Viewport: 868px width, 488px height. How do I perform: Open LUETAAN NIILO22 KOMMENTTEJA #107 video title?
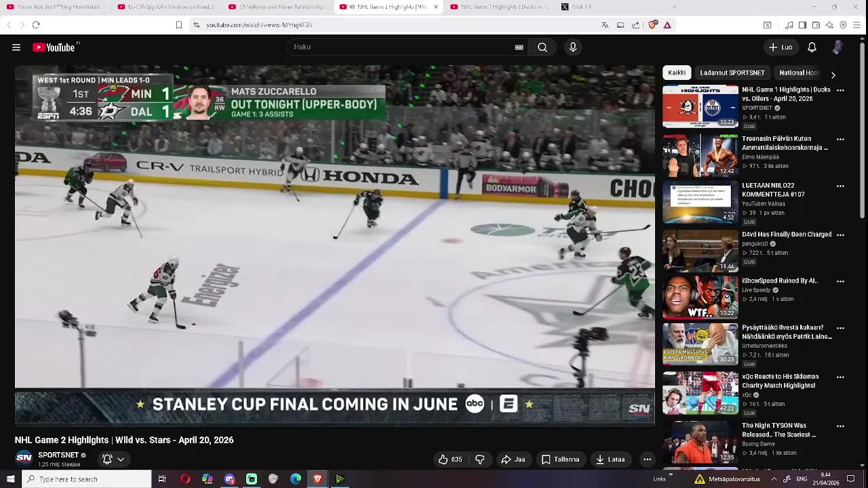pyautogui.click(x=773, y=190)
